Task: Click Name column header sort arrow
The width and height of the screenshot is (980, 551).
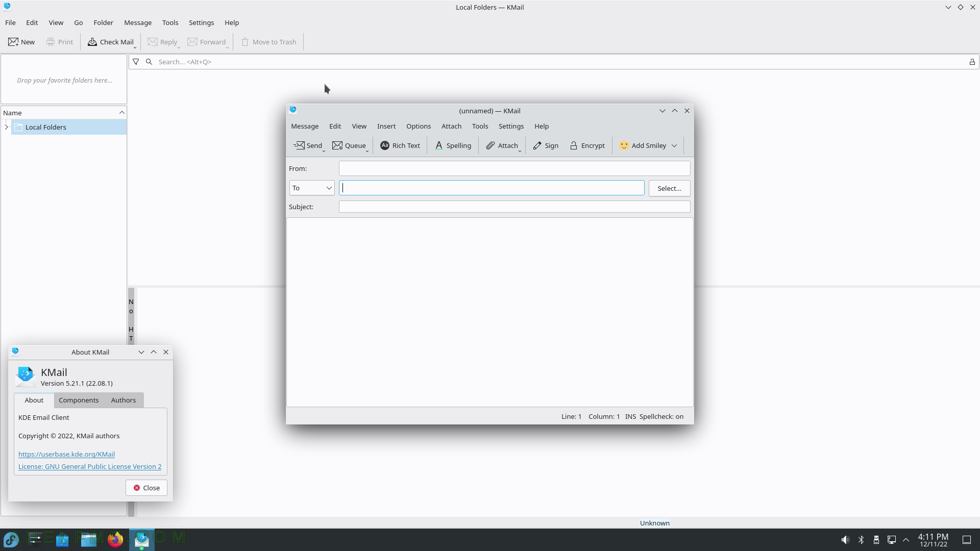Action: tap(121, 113)
